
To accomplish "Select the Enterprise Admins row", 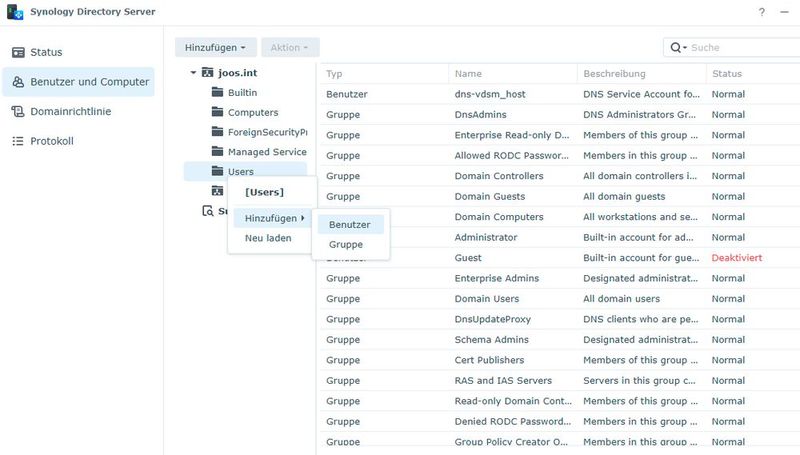I will (560, 279).
